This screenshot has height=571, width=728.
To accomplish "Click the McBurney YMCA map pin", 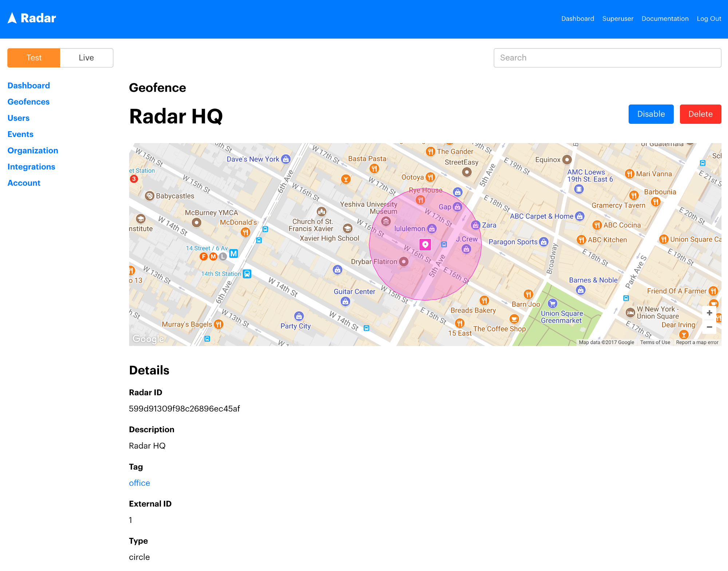I will 197,223.
